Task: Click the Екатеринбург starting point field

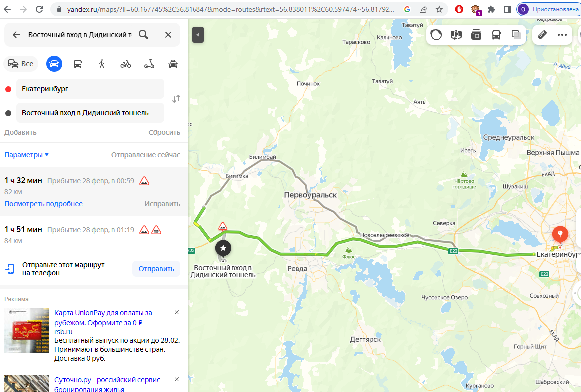Action: coord(90,89)
